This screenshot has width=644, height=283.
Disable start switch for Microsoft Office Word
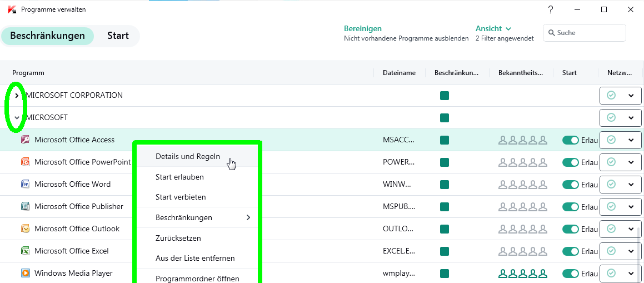[x=571, y=185]
